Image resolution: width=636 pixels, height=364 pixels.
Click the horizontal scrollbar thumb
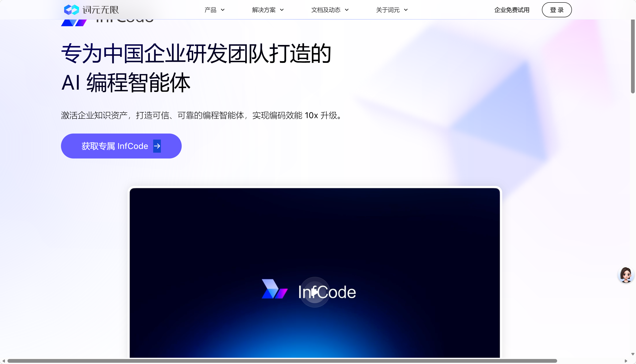282,361
